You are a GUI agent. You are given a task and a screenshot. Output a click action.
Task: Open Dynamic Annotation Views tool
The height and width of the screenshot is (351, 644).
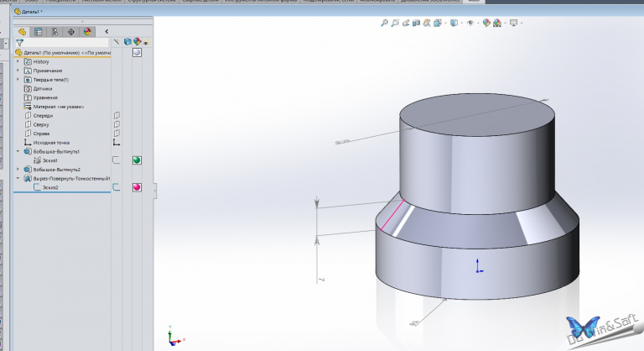point(427,23)
